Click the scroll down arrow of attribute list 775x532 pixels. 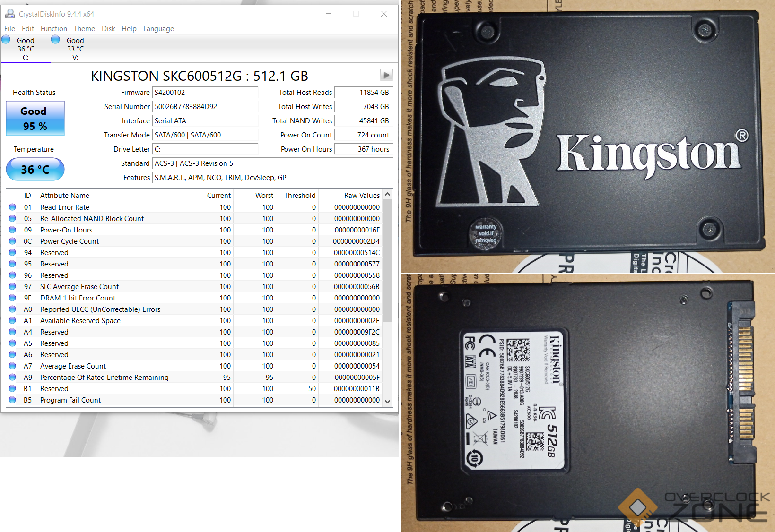(x=388, y=402)
